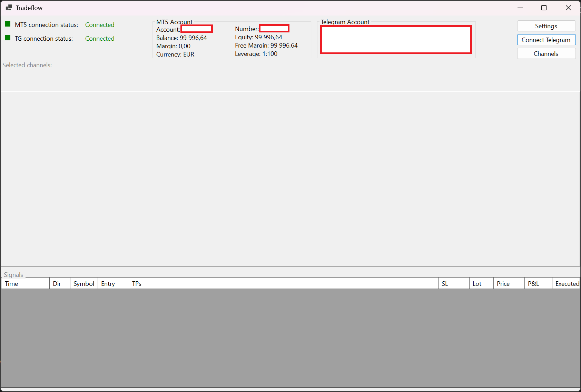Open the Channels list

[546, 54]
